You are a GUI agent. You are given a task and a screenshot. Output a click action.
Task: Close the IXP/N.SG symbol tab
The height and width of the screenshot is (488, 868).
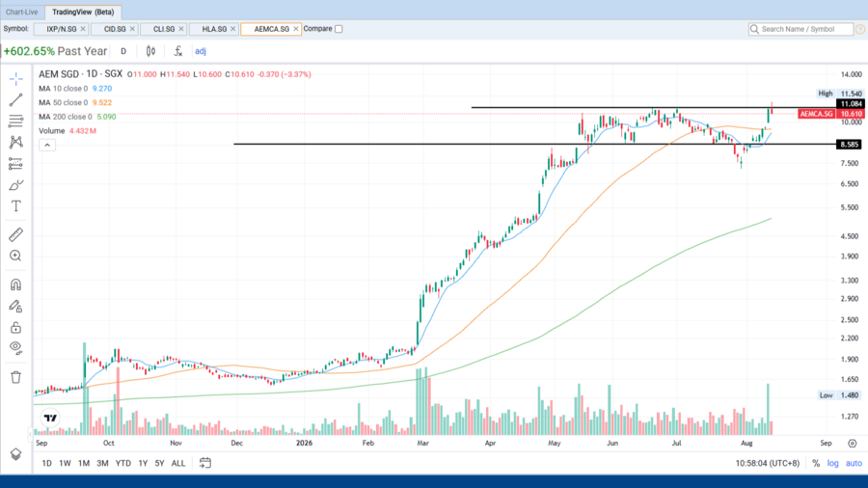pyautogui.click(x=83, y=29)
